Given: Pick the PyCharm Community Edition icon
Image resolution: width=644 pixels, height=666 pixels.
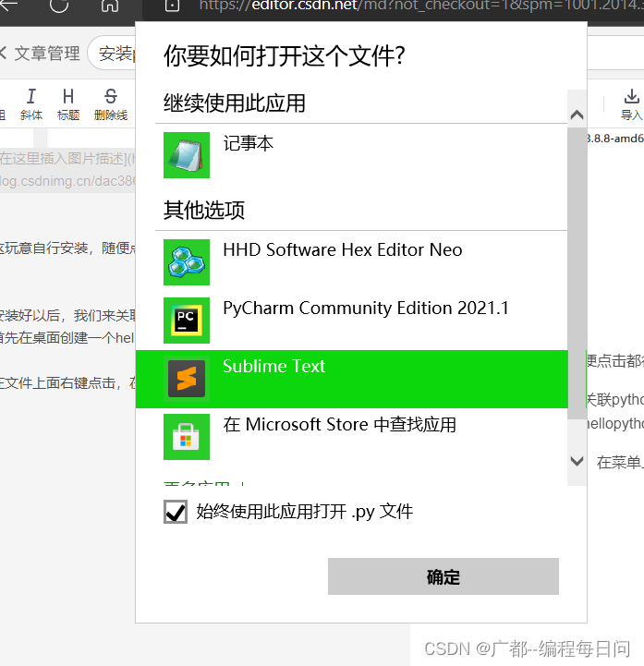Looking at the screenshot, I should pyautogui.click(x=187, y=321).
